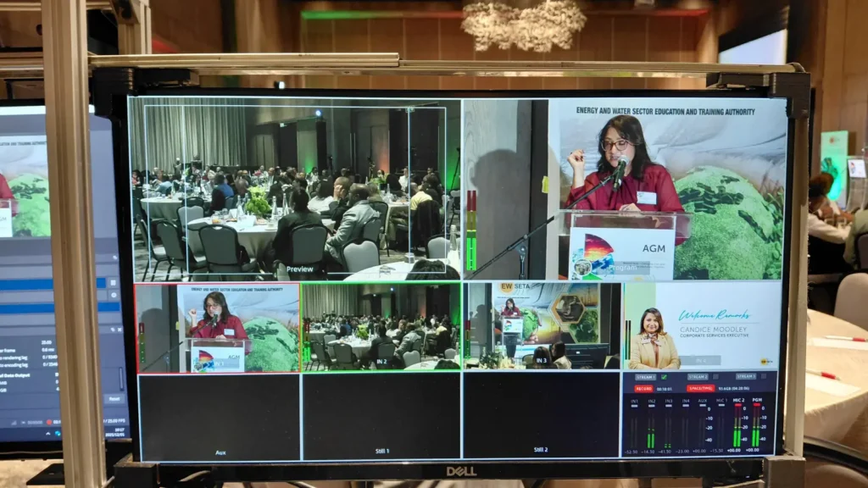Click the remaining space value after SPACE(TIME)

(734, 388)
